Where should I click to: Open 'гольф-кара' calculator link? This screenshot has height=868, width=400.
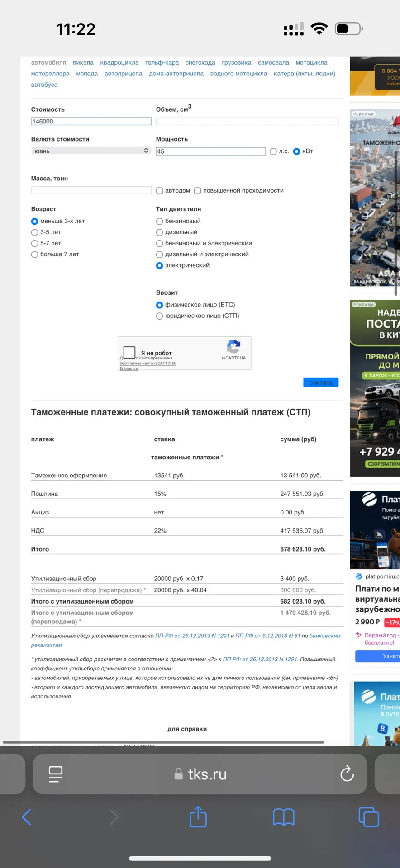tap(162, 62)
